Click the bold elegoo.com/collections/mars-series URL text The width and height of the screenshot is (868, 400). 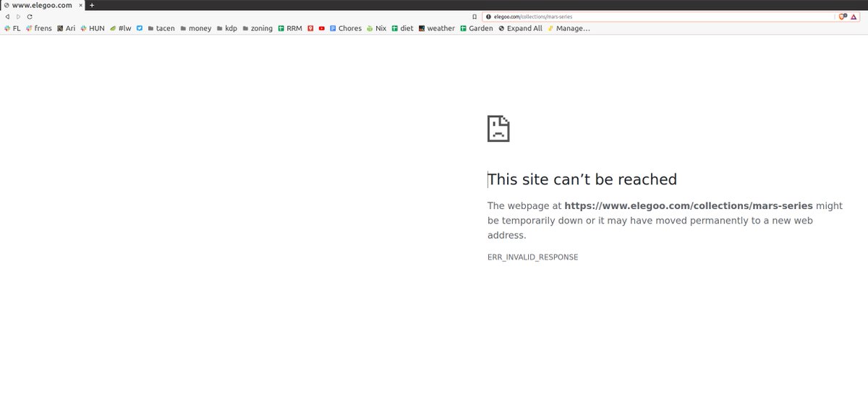coord(689,205)
